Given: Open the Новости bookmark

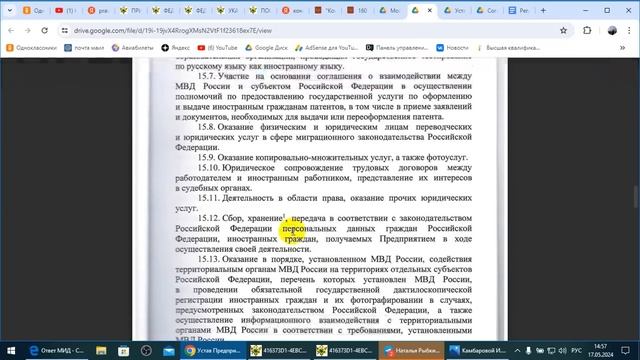Looking at the screenshot, I should [x=452, y=48].
